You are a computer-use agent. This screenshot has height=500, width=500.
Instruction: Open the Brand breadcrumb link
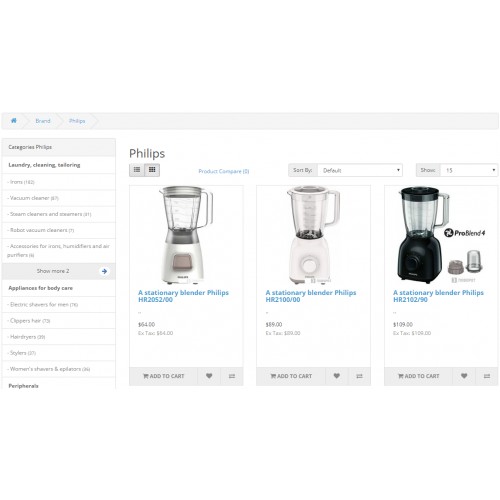43,121
